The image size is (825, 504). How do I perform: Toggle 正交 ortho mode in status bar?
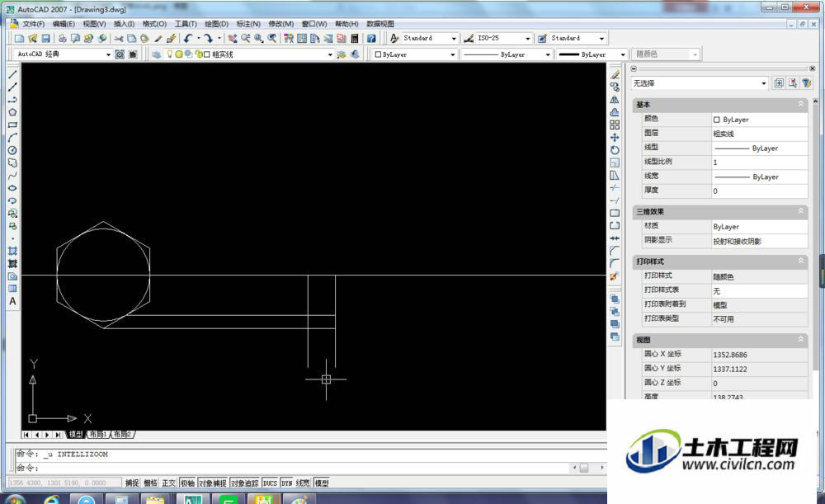169,483
